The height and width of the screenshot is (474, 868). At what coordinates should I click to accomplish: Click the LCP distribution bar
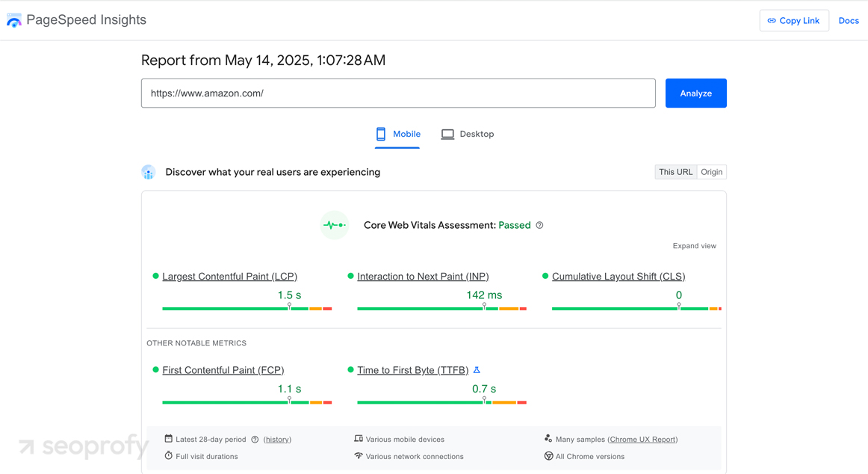(247, 309)
